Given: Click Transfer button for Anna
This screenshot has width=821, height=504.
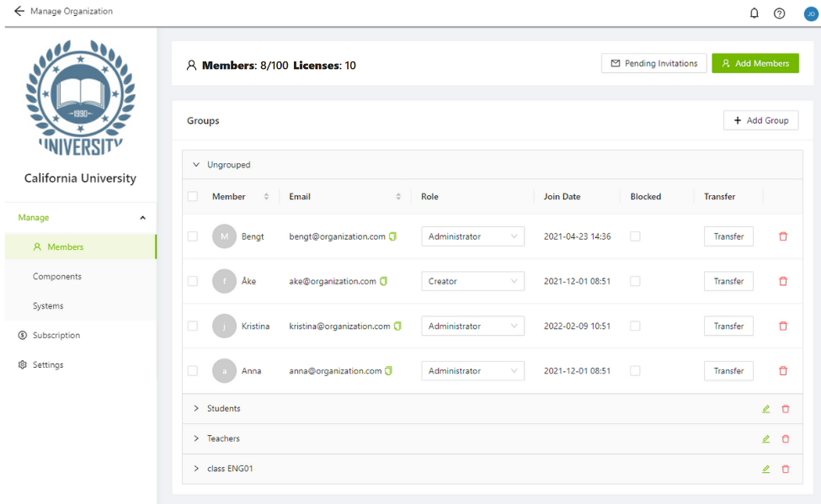Looking at the screenshot, I should tap(728, 371).
